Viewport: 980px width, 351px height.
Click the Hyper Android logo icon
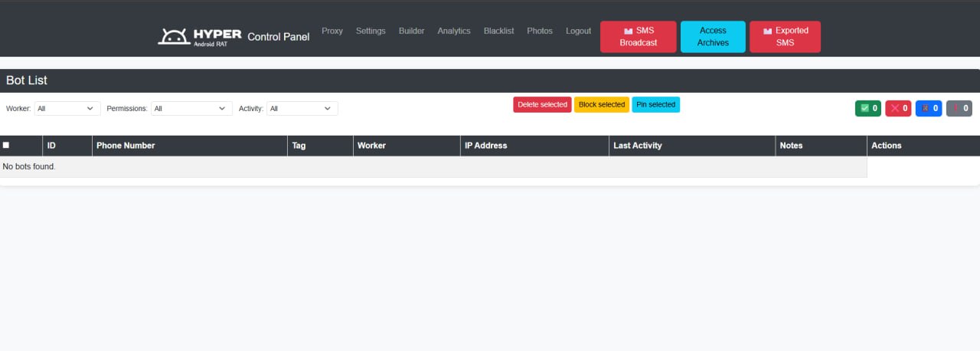173,36
